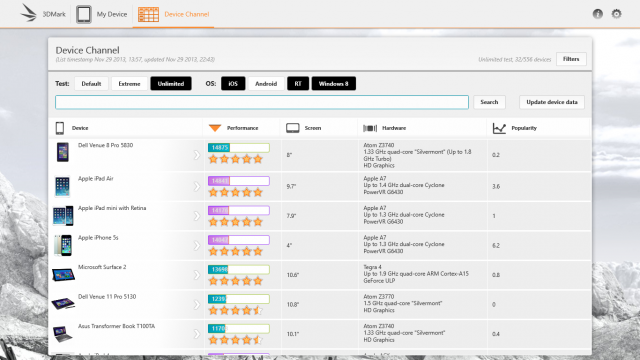The image size is (640, 360).
Task: Click Apple iPhone 5s star rating
Action: click(x=236, y=251)
